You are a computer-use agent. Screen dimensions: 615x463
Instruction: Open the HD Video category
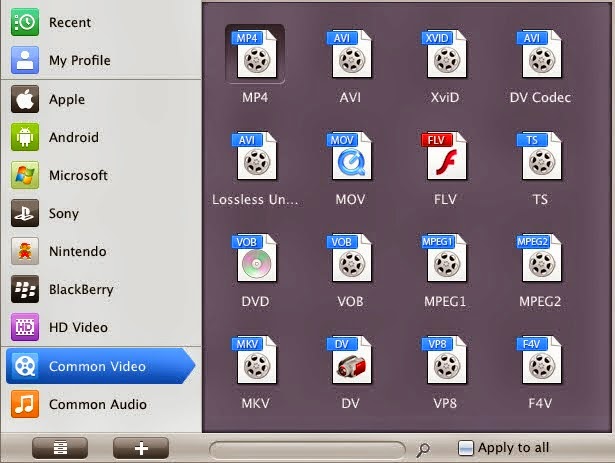pyautogui.click(x=101, y=327)
